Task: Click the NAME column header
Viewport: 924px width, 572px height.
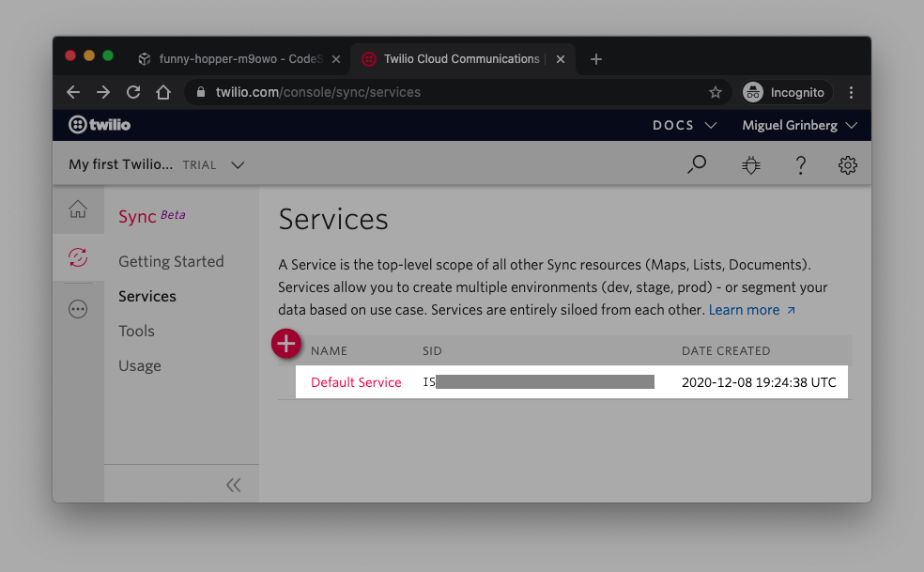Action: (x=329, y=351)
